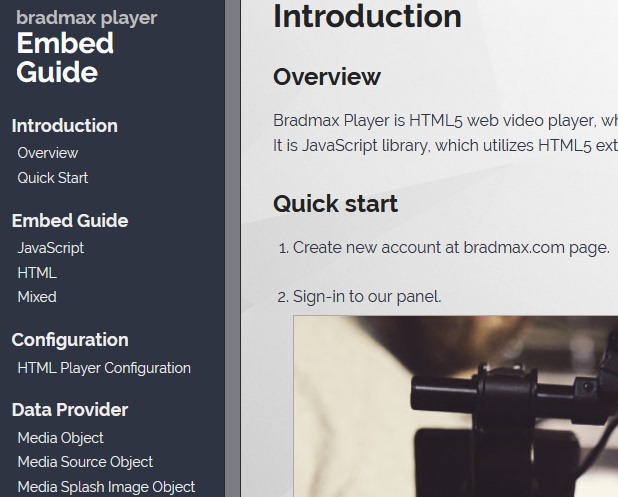Click the main 'Introduction' page heading
Image resolution: width=618 pixels, height=497 pixels.
[367, 17]
